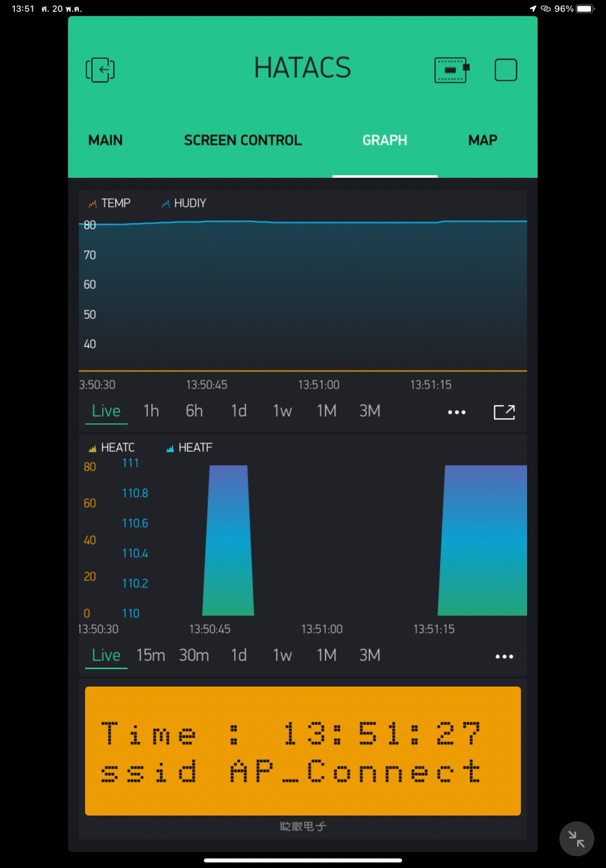This screenshot has width=606, height=868.
Task: Tap the orange LCD time display
Action: pos(302,751)
